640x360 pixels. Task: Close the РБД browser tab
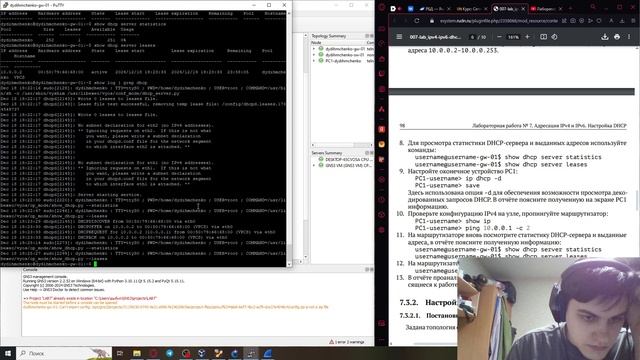(449, 8)
